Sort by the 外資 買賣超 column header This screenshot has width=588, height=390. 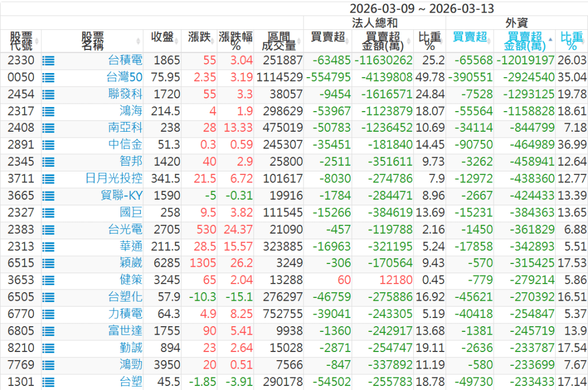(469, 37)
